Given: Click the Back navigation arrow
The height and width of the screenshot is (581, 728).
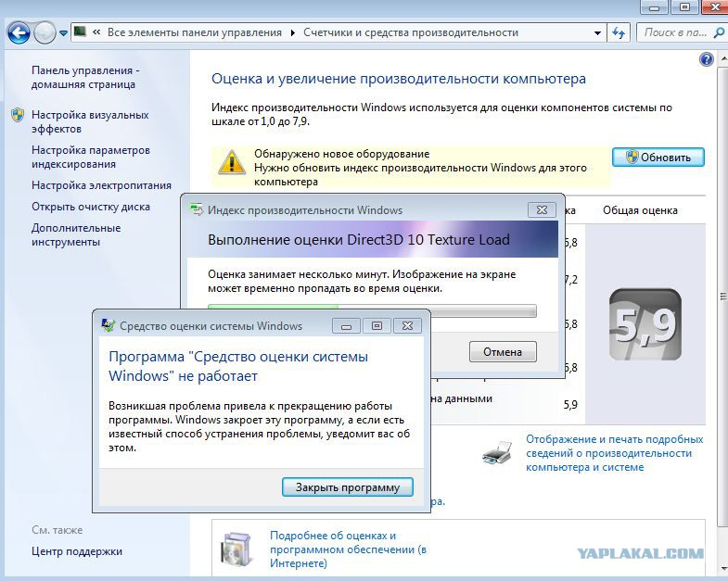Looking at the screenshot, I should click(x=19, y=33).
